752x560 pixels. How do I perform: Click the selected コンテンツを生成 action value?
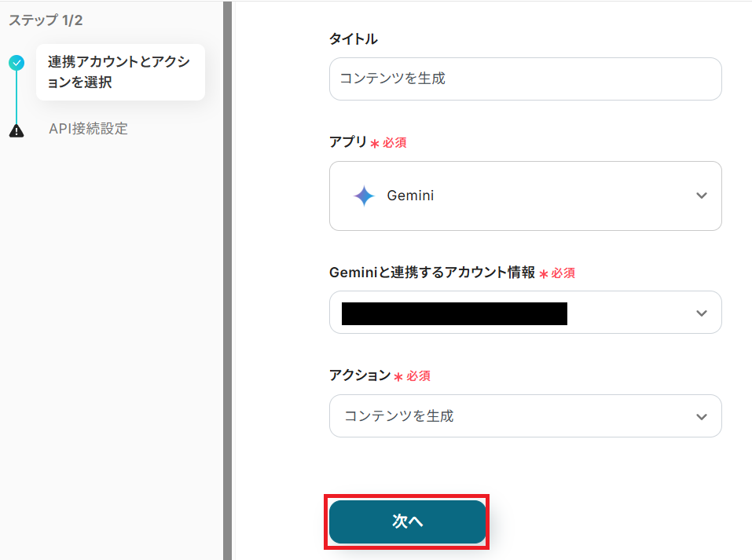399,416
